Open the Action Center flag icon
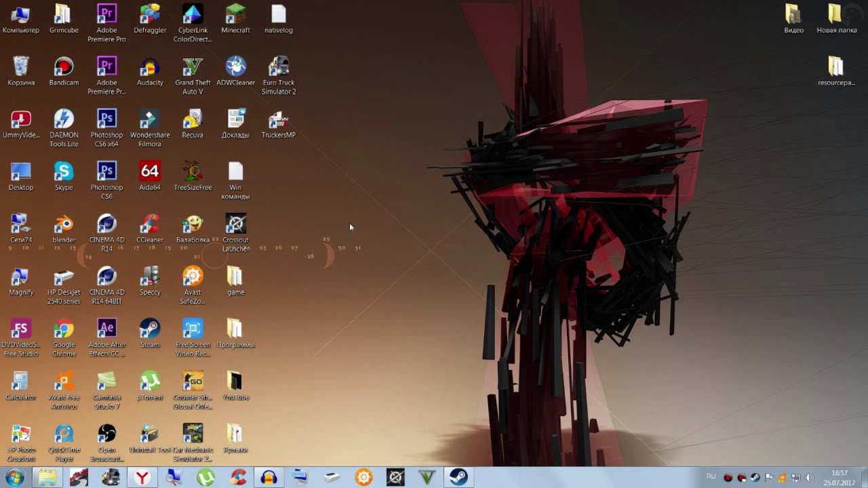Viewport: 868px width, 488px height. tap(768, 478)
